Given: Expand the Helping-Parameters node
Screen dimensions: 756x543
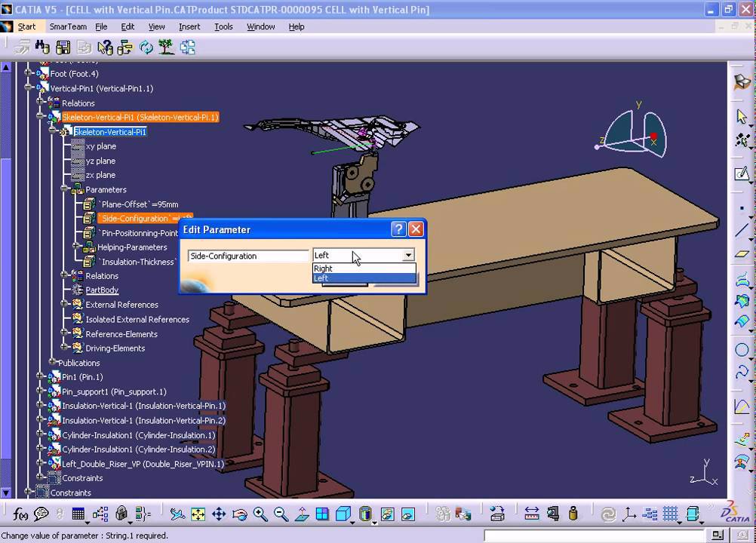Looking at the screenshot, I should coord(76,246).
